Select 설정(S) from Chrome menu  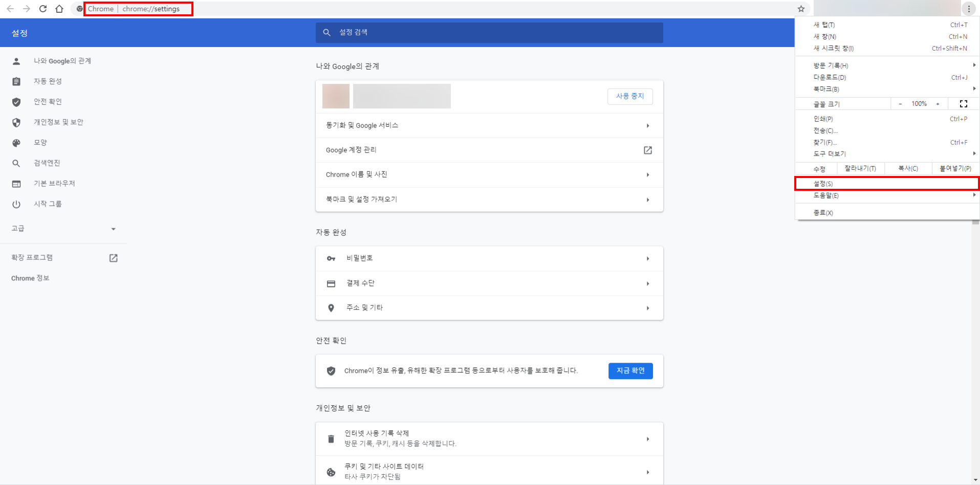887,184
